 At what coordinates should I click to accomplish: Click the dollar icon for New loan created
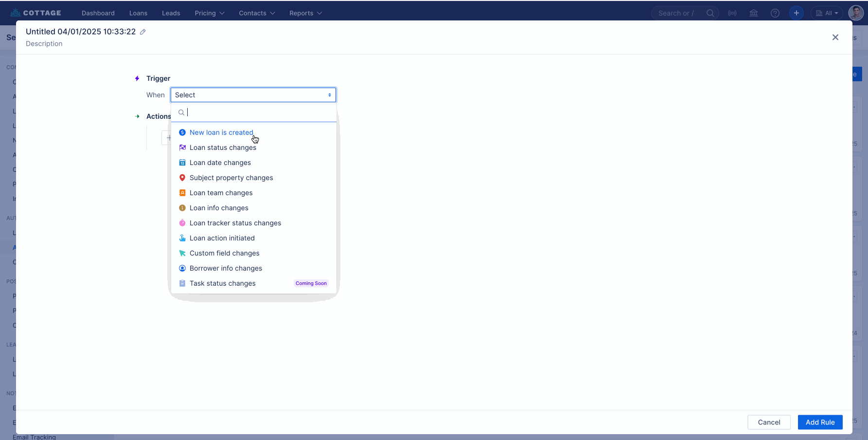coord(182,132)
